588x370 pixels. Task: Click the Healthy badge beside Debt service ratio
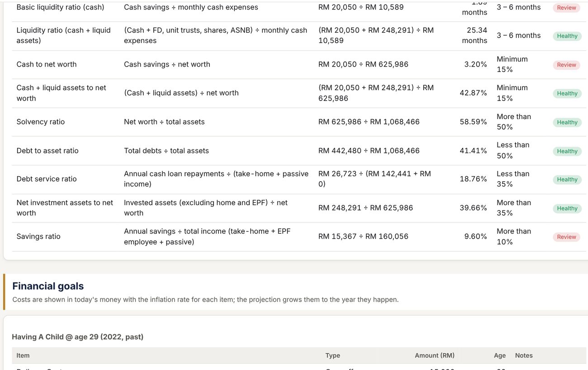[567, 179]
